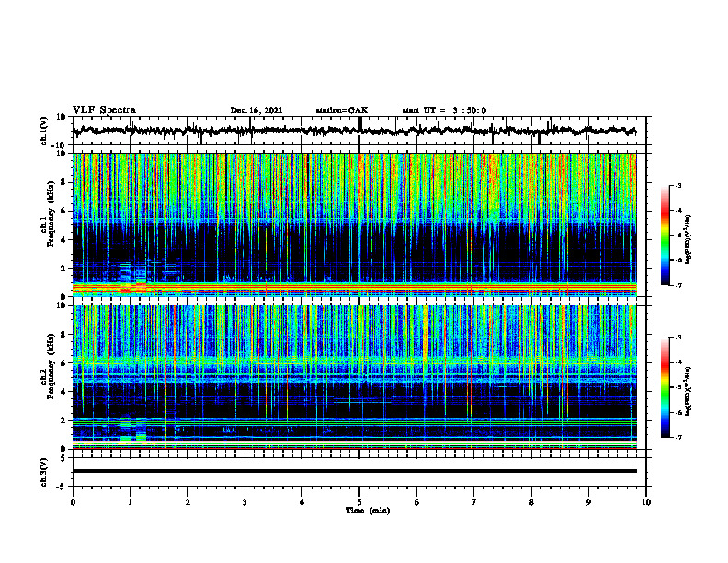Click time-axis tick label "7" under ch.3
The width and height of the screenshot is (728, 563).
pyautogui.click(x=474, y=502)
